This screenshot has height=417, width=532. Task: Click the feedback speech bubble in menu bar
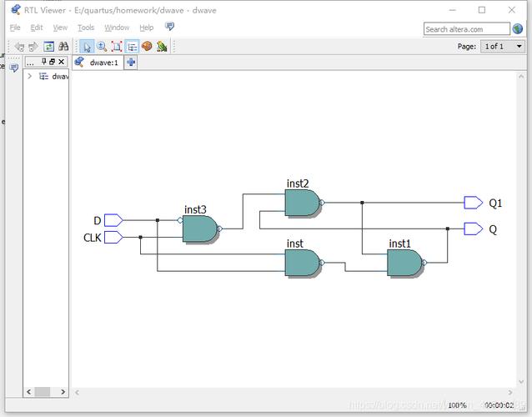(x=169, y=26)
